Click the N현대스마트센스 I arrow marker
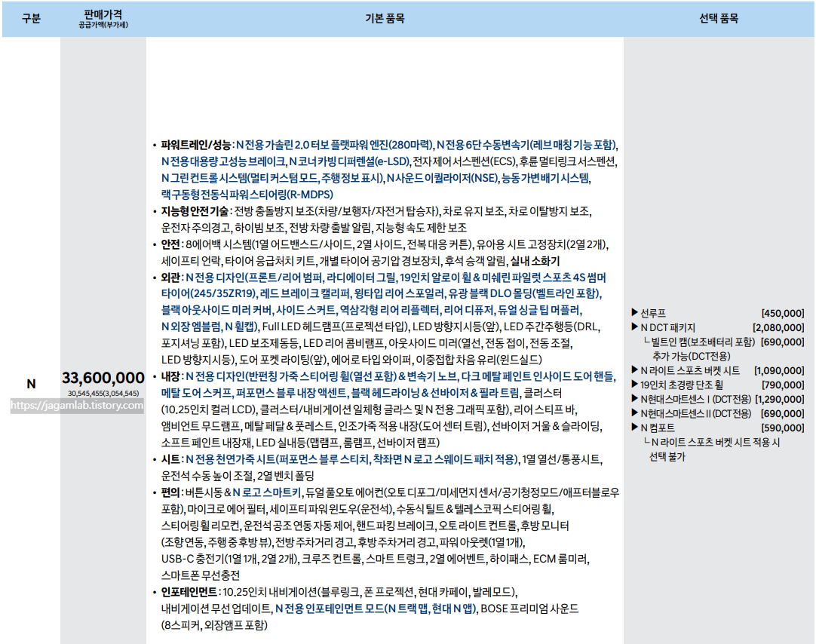Image resolution: width=816 pixels, height=644 pixels. pos(634,398)
